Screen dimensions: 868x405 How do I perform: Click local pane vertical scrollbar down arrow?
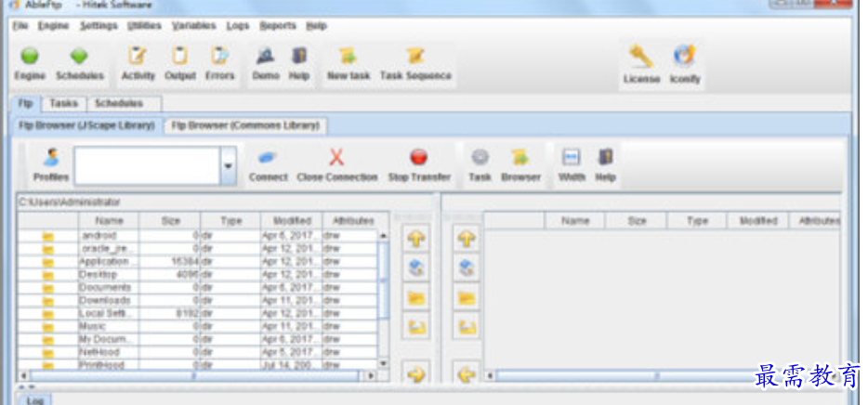coord(383,363)
